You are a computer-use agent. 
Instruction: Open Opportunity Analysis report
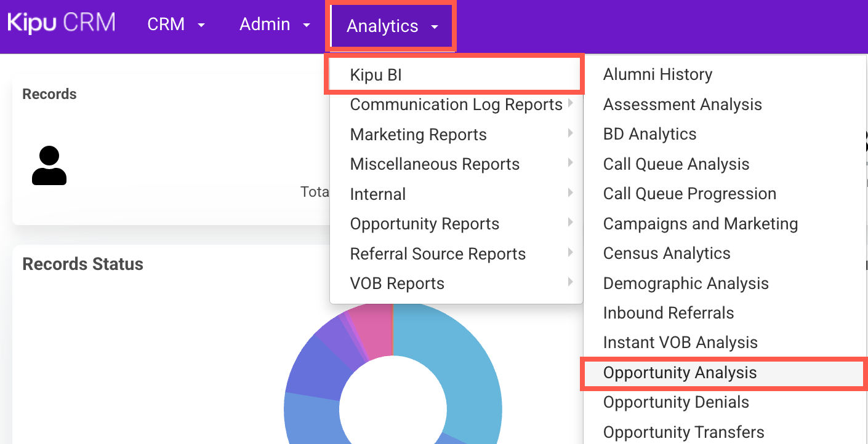tap(680, 373)
